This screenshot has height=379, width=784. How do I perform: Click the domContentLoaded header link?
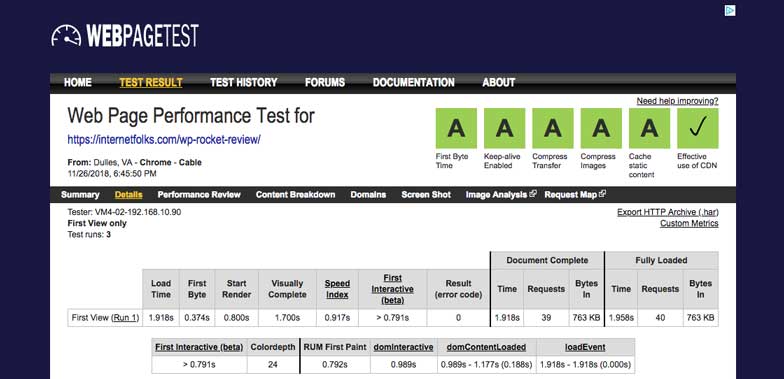click(486, 347)
